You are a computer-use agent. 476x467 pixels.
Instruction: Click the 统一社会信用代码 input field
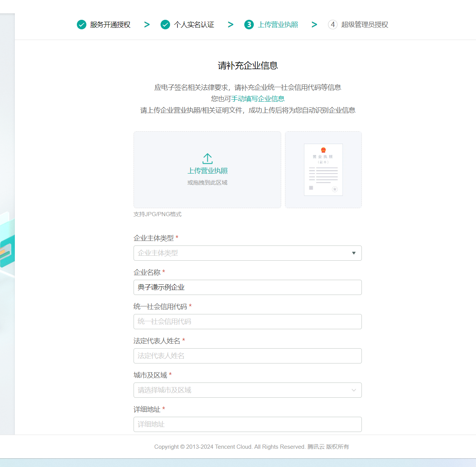[x=247, y=322]
